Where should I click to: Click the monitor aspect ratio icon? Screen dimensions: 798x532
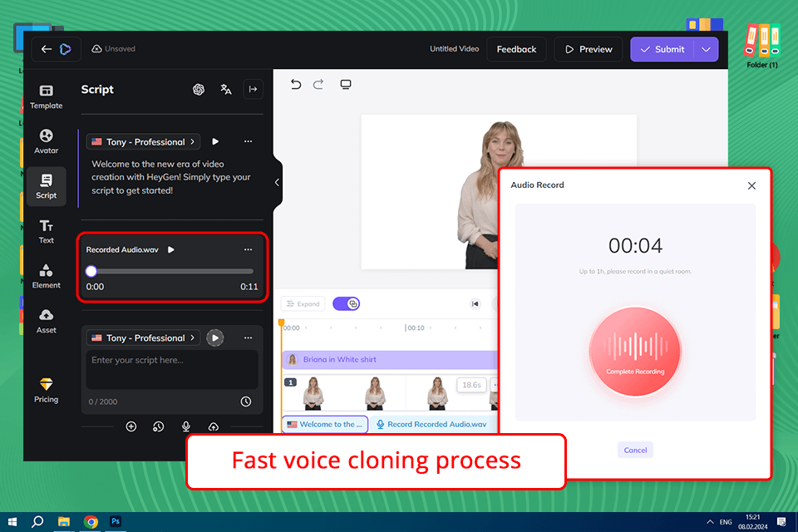pos(346,85)
